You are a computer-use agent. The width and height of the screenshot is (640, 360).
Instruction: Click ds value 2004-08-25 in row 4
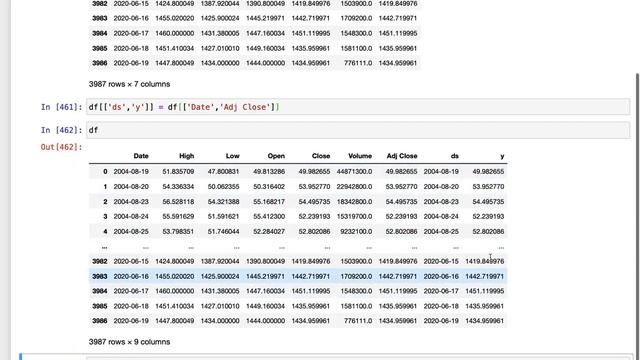441,231
